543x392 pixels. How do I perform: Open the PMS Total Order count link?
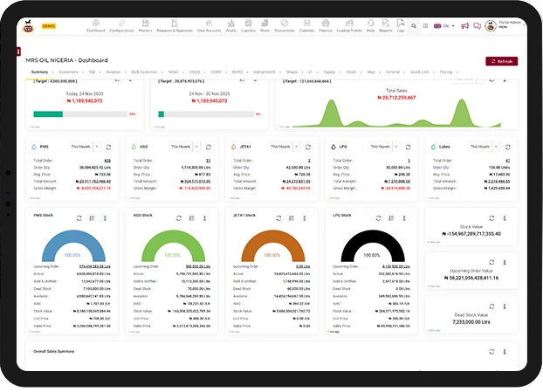click(x=107, y=162)
